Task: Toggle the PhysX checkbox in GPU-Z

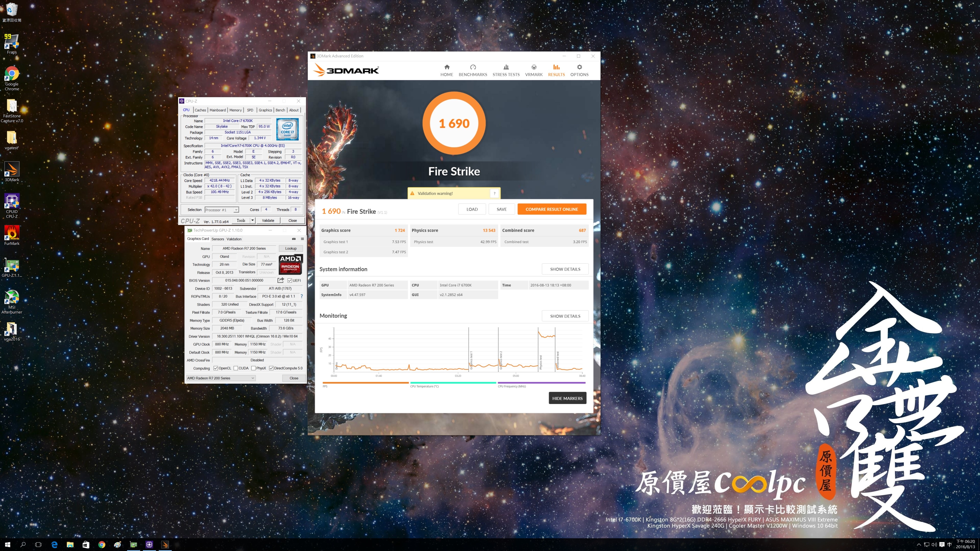Action: pos(253,368)
